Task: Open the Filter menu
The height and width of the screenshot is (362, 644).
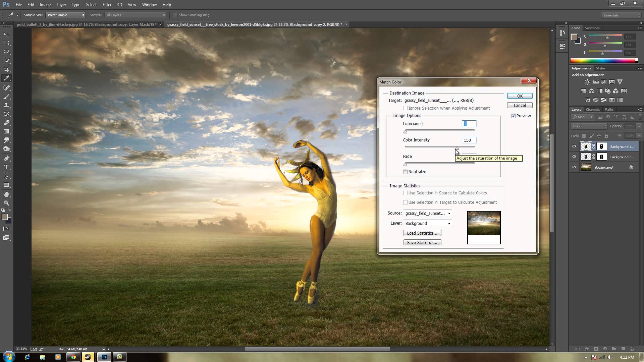Action: [x=107, y=5]
